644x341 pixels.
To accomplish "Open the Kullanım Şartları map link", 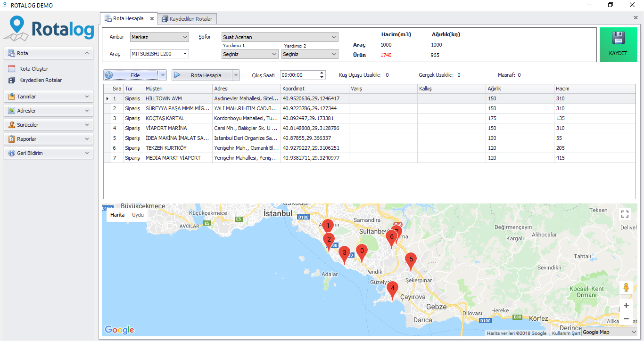I will (x=566, y=333).
